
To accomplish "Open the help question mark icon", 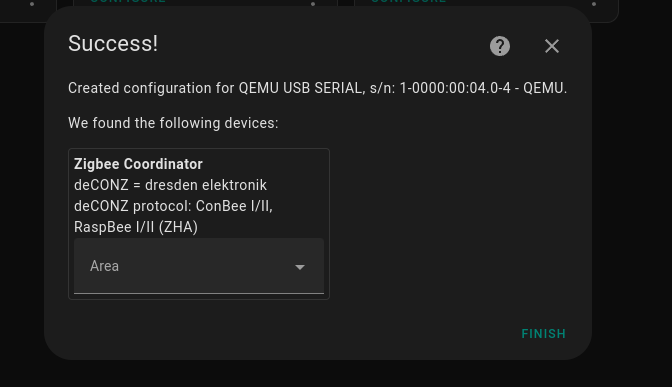I will coord(500,46).
